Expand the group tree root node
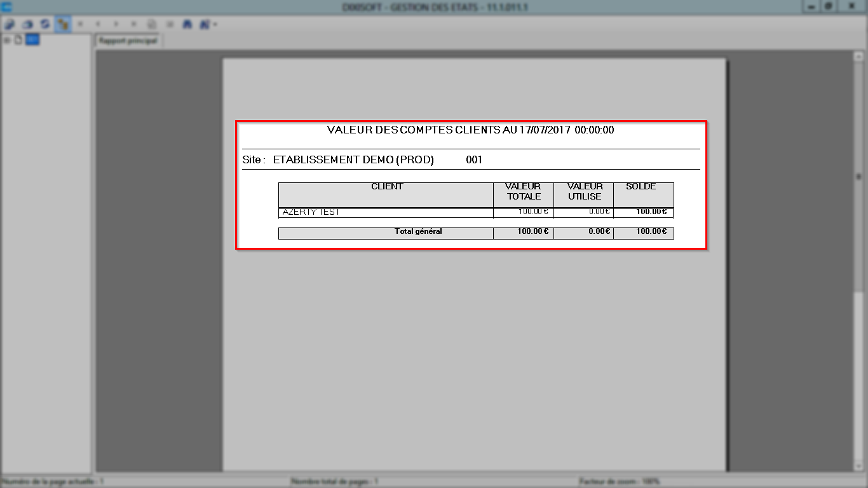The height and width of the screenshot is (488, 868). pos(7,40)
